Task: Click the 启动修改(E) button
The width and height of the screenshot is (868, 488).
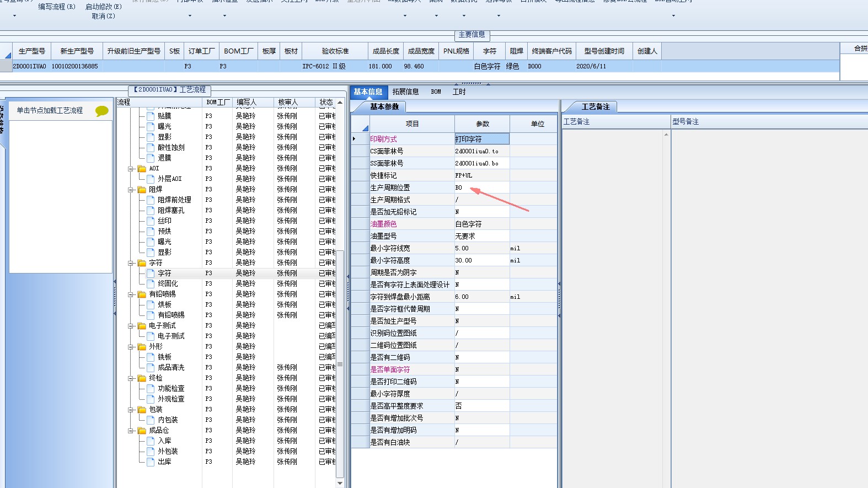Action: [x=104, y=7]
